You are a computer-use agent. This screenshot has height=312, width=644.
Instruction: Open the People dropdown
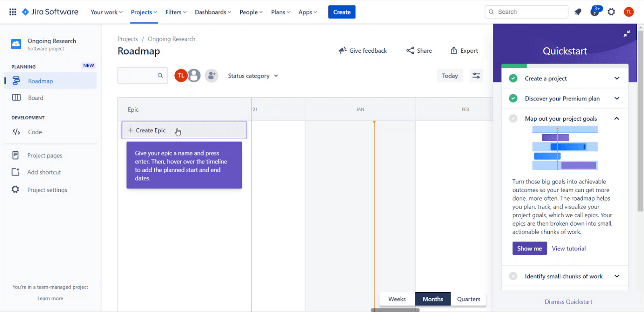click(251, 12)
